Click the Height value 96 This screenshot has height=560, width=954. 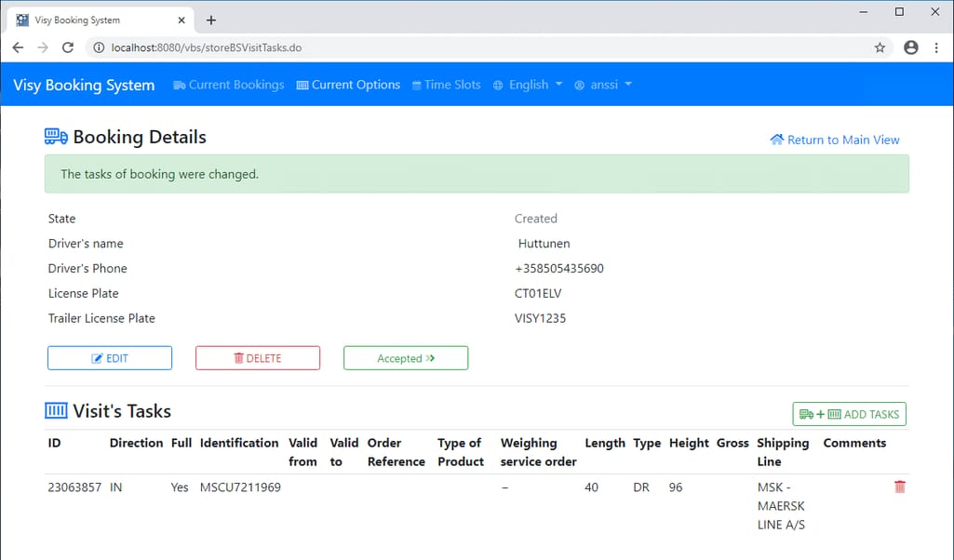coord(676,487)
